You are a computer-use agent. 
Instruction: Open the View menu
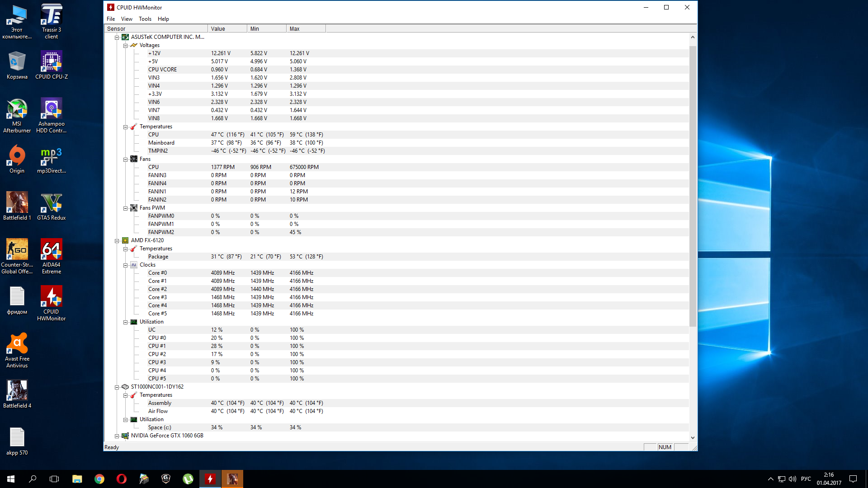(127, 19)
